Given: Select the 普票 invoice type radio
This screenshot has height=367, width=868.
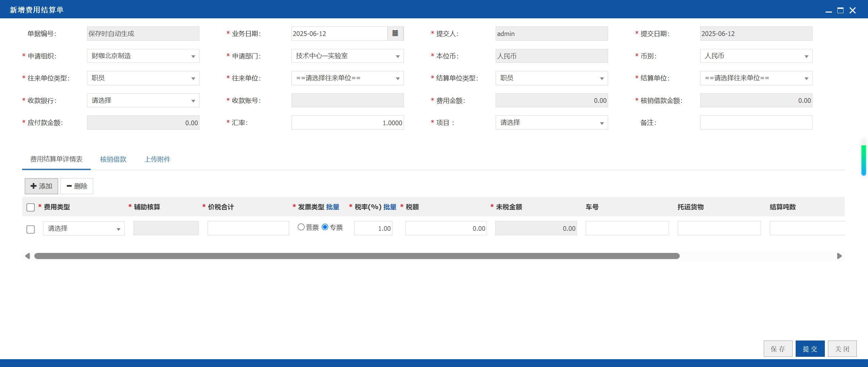Looking at the screenshot, I should point(301,227).
